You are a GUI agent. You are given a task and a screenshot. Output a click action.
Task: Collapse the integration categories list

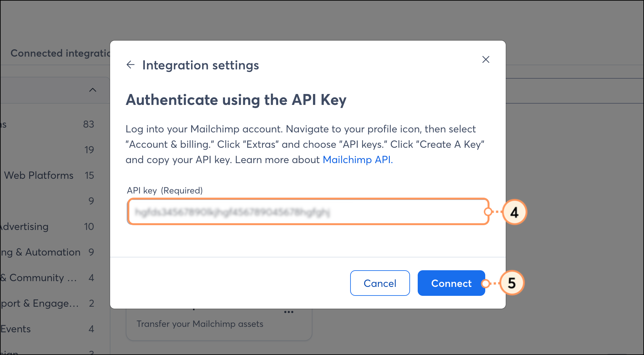93,90
